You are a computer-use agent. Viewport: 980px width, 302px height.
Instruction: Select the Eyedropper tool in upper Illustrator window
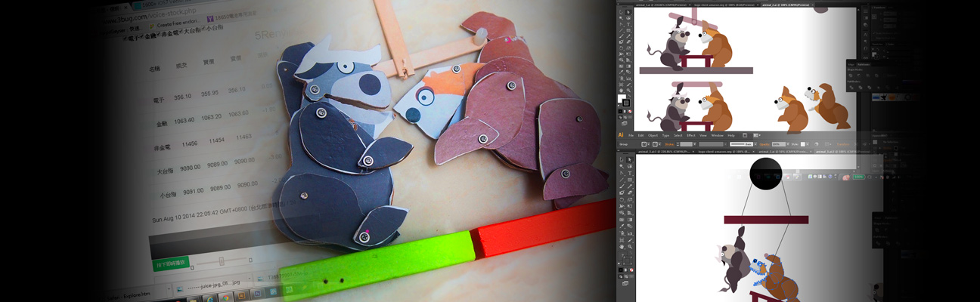click(x=622, y=72)
